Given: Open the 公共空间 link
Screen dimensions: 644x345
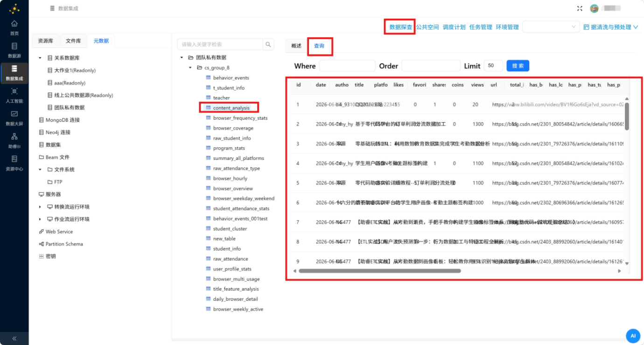Looking at the screenshot, I should click(x=427, y=27).
